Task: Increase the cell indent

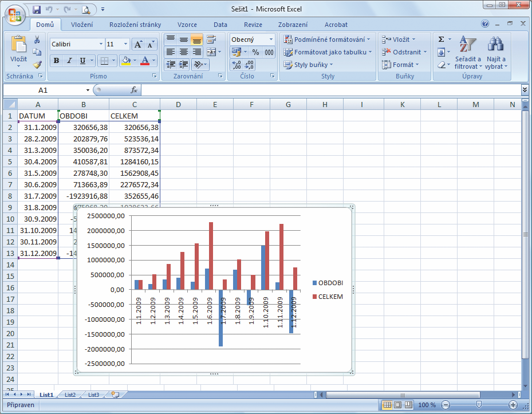Action: tap(184, 65)
